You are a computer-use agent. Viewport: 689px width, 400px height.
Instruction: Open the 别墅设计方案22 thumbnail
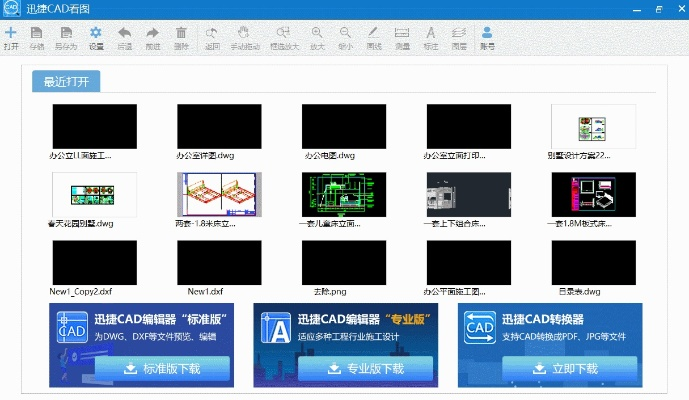click(x=594, y=126)
